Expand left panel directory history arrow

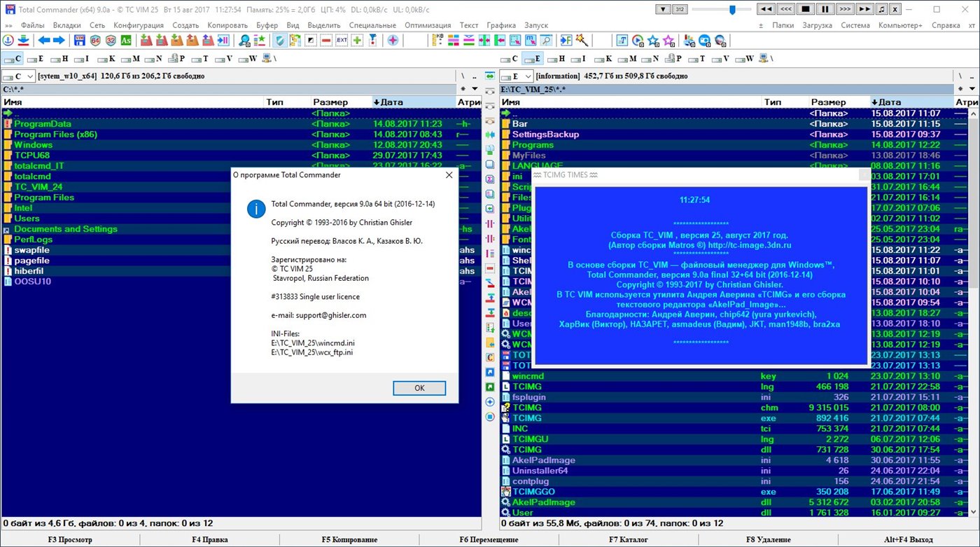475,89
